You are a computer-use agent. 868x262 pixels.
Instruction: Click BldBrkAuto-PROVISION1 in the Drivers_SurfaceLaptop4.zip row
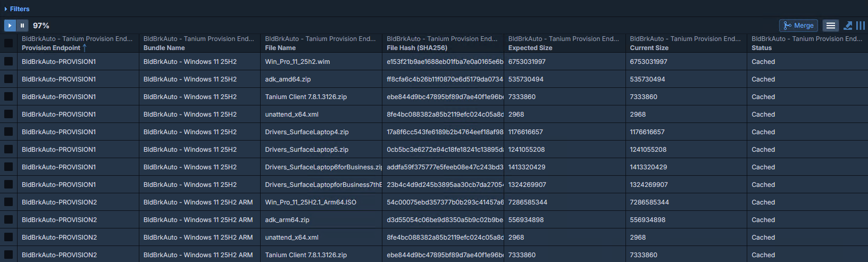click(x=59, y=132)
